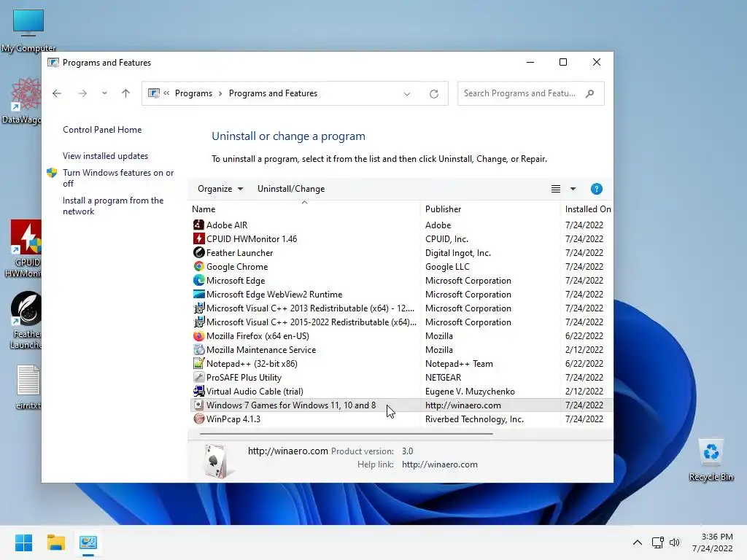Select the NETGEAR publisher cell
The image size is (747, 560).
pos(443,377)
